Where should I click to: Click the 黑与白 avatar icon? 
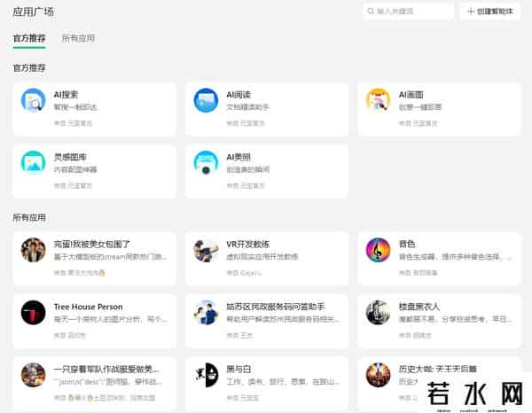pyautogui.click(x=206, y=375)
